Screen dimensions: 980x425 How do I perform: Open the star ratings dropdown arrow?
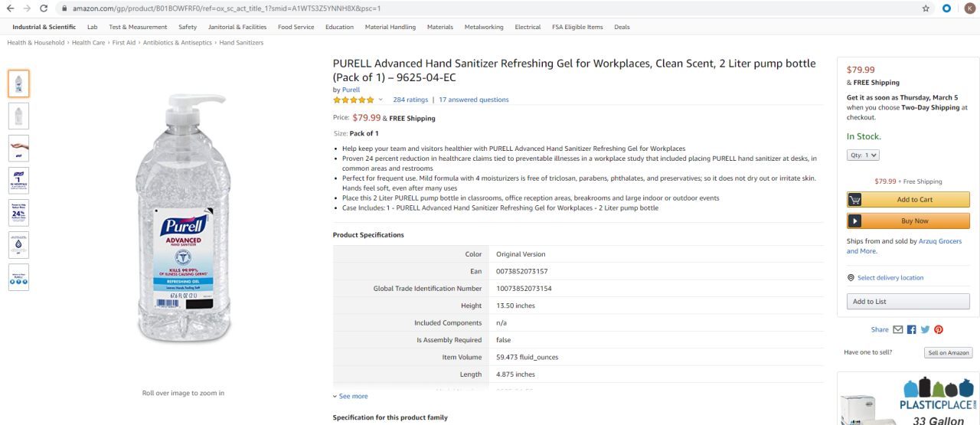point(381,100)
